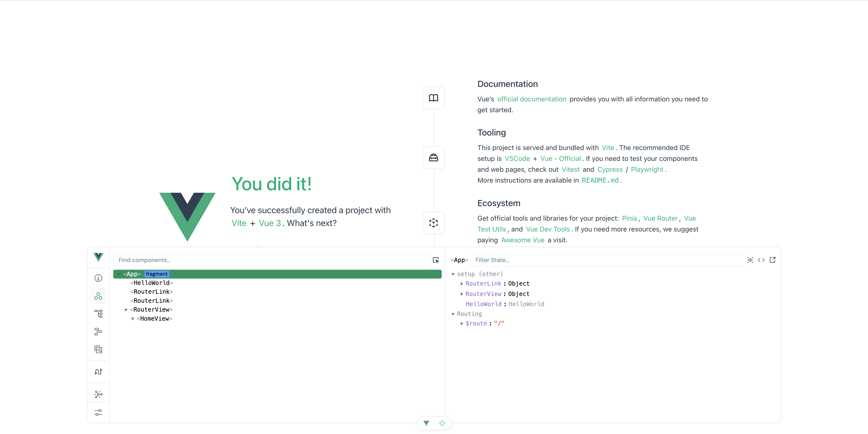Image resolution: width=868 pixels, height=434 pixels.
Task: Toggle the code view with the angle-brackets icon
Action: [762, 260]
